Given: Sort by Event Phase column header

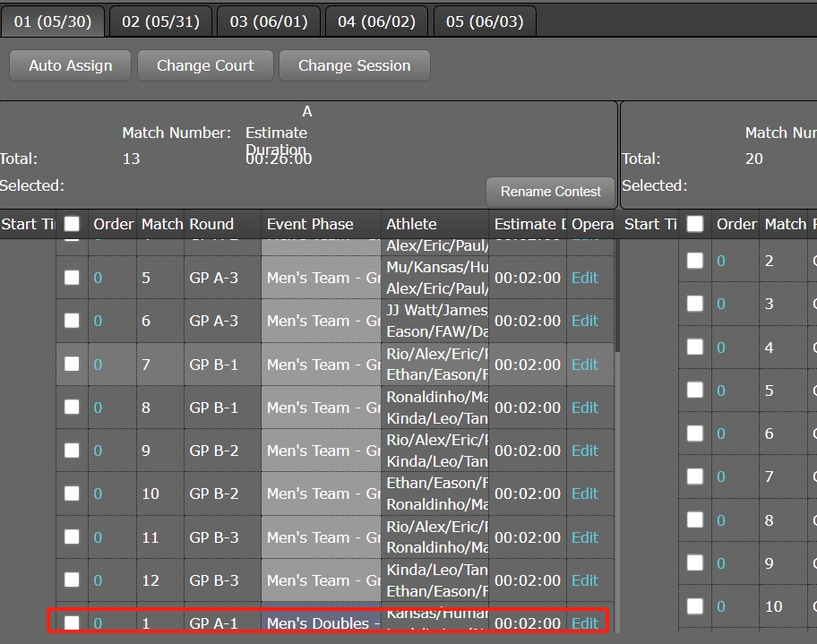Looking at the screenshot, I should pos(310,224).
